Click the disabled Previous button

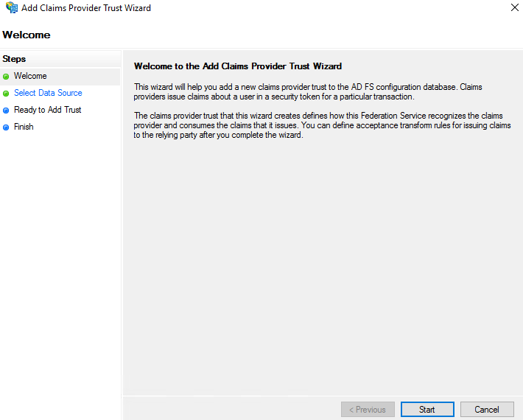click(x=368, y=410)
